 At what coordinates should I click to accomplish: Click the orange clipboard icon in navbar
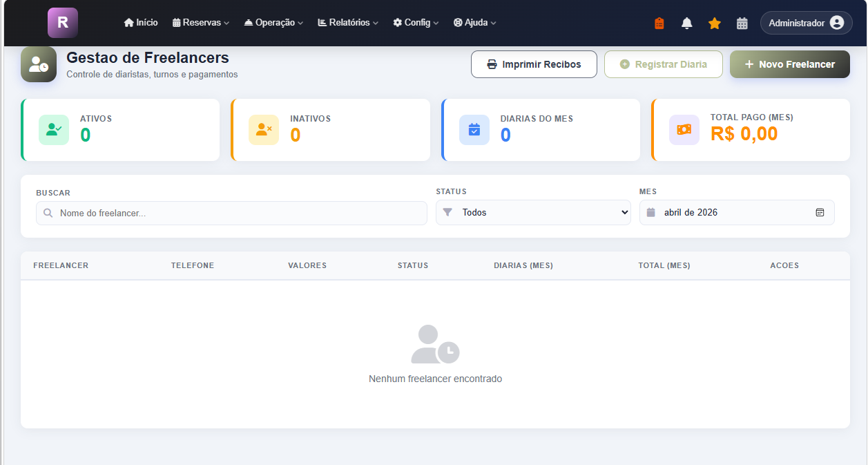pos(659,23)
